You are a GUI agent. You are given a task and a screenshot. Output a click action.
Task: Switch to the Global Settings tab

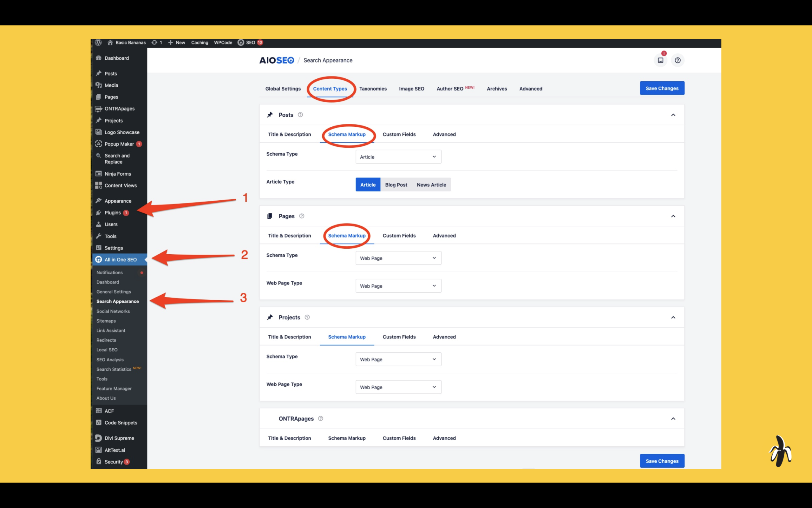tap(283, 89)
